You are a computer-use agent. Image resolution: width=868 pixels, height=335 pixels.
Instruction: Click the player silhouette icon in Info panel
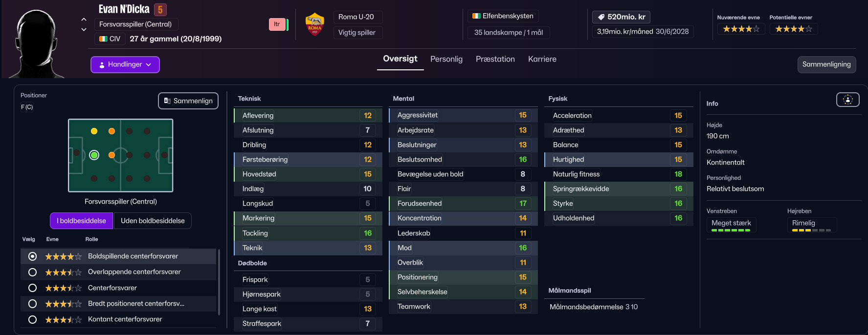click(x=847, y=100)
